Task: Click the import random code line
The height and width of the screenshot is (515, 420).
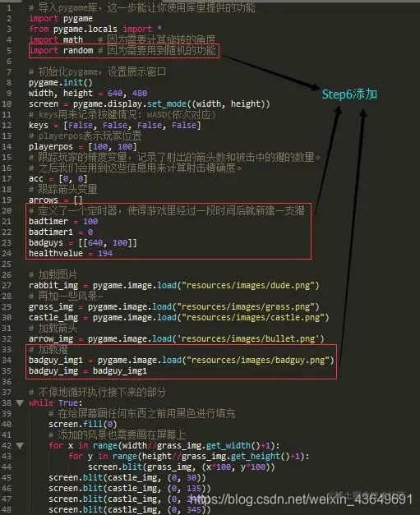Action: coord(122,51)
